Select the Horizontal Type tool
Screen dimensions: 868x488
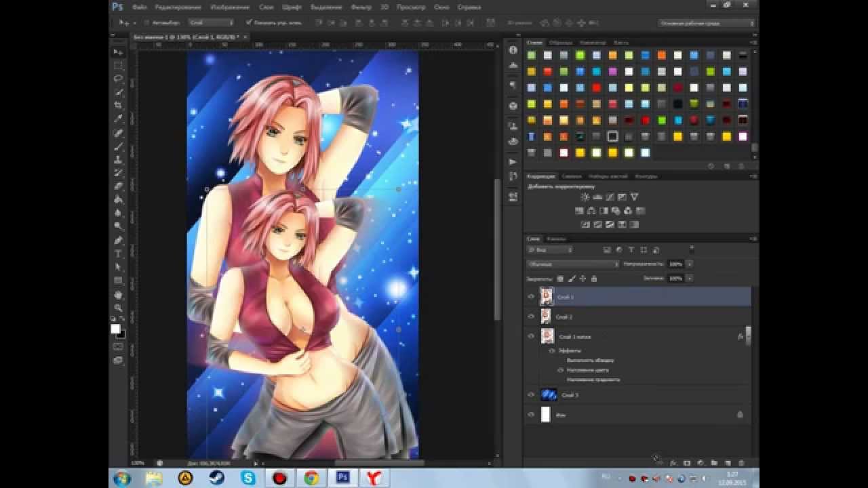118,254
